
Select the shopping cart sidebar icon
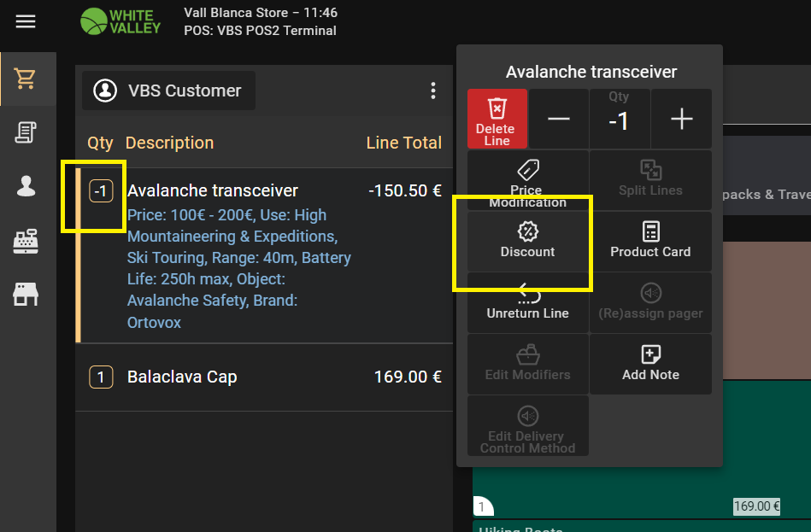(26, 79)
